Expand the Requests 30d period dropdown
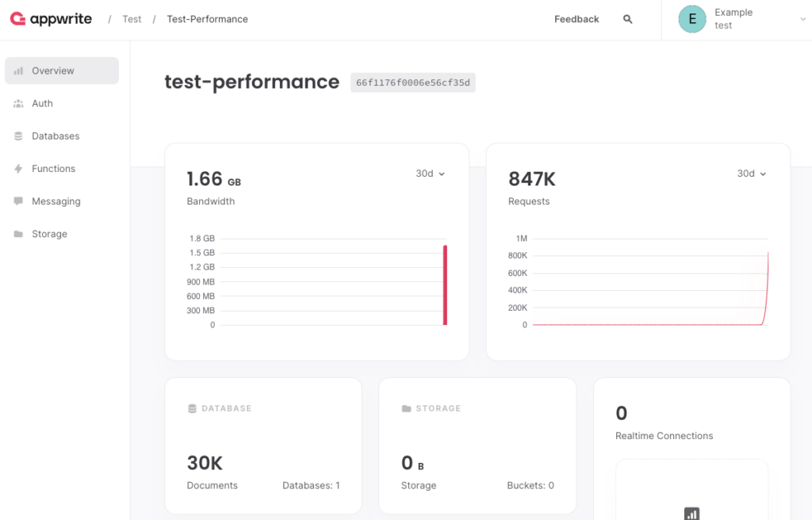Screen dimensions: 812x520 (x=752, y=174)
